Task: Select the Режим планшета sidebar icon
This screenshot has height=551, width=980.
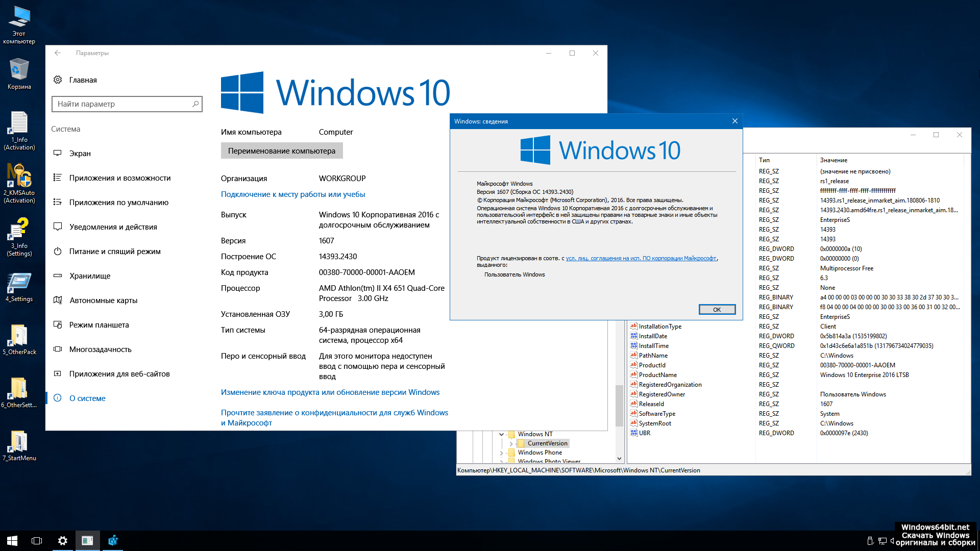Action: 58,324
